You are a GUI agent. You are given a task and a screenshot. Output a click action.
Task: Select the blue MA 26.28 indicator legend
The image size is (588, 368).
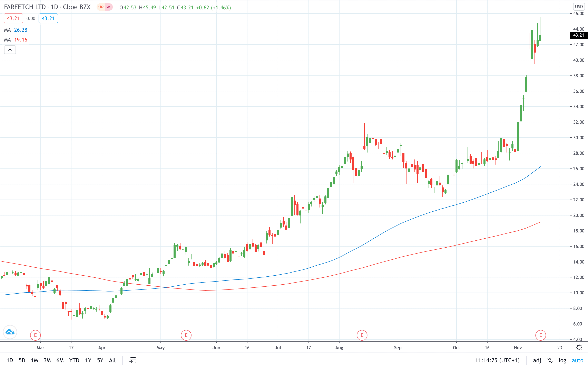click(16, 30)
